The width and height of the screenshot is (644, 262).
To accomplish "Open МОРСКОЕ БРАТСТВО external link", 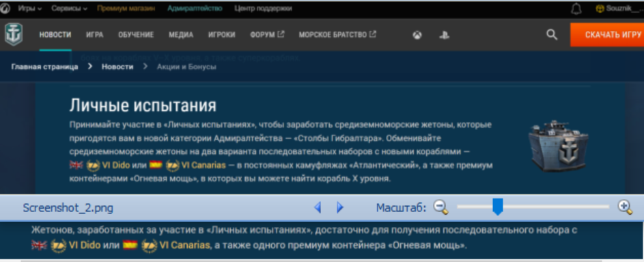I will (337, 35).
